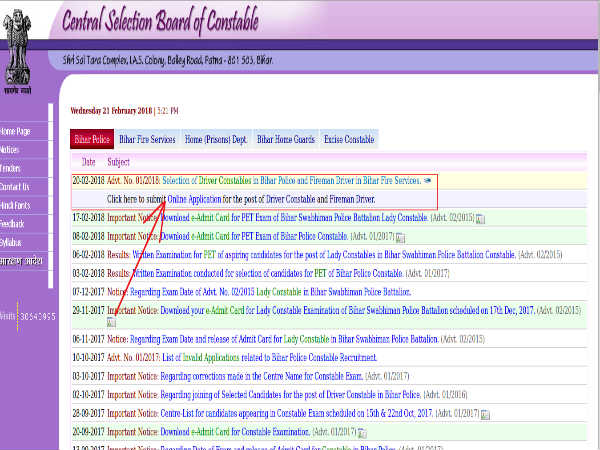Click the Central Selection Board of Constable title
Screen dimensions: 600x450
coord(160,20)
